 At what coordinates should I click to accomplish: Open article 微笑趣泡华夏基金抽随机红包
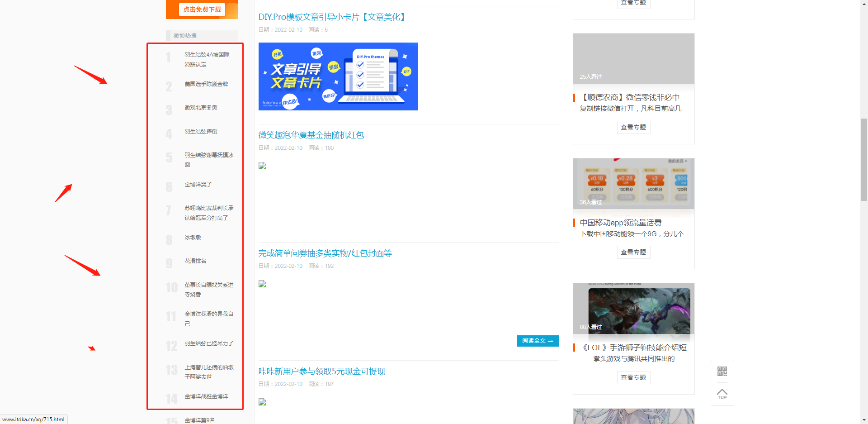tap(311, 135)
